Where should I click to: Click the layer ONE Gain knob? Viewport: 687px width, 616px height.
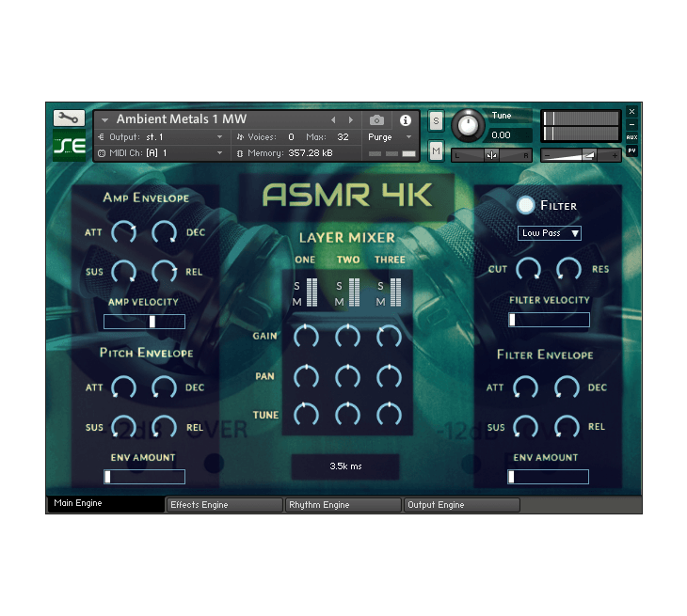pos(306,337)
